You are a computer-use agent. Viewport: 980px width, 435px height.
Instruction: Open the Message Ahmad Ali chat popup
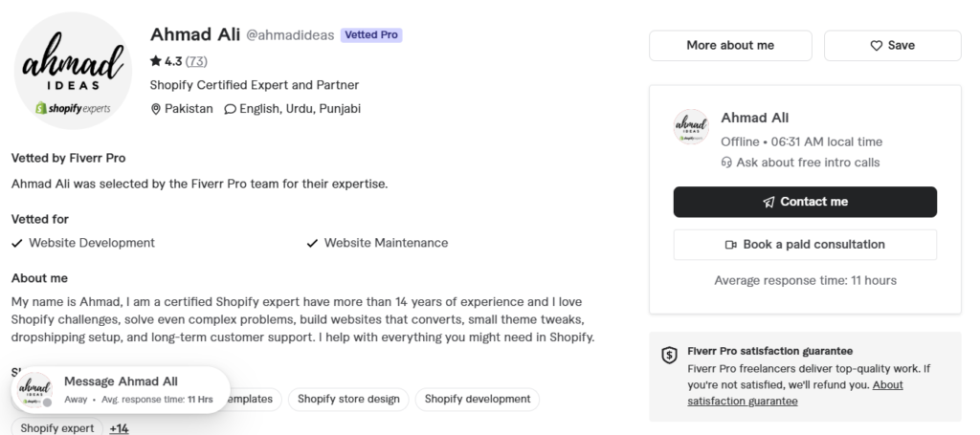121,389
